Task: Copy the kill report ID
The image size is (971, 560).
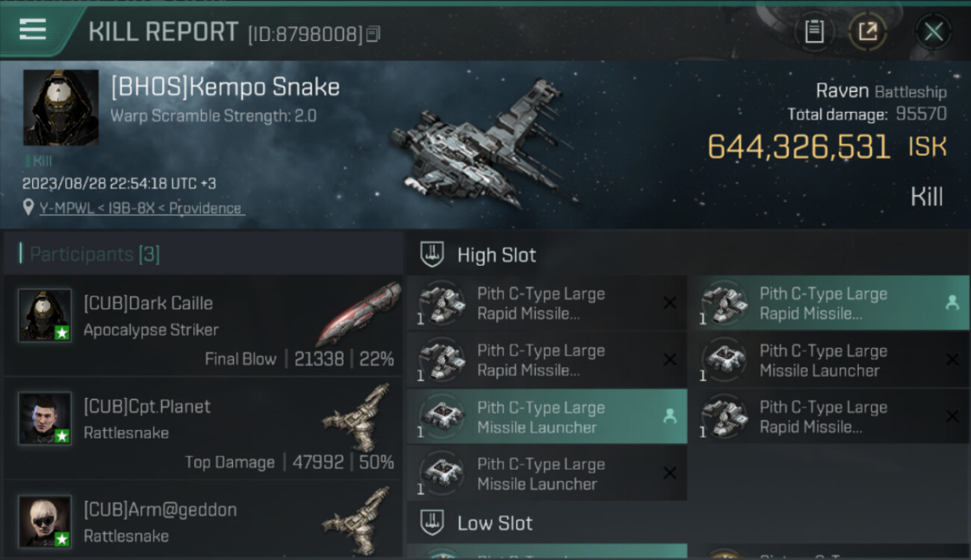Action: tap(373, 34)
